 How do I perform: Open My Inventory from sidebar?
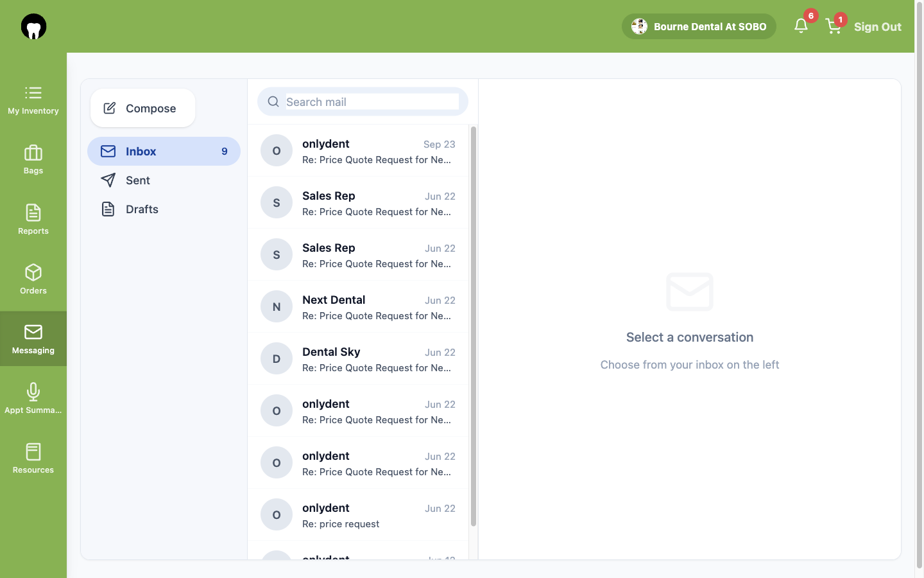click(x=33, y=100)
